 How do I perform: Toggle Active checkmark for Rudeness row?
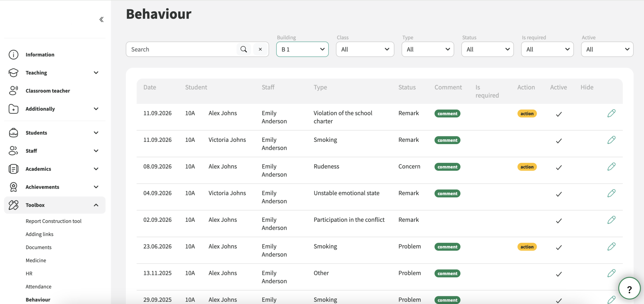(x=559, y=167)
